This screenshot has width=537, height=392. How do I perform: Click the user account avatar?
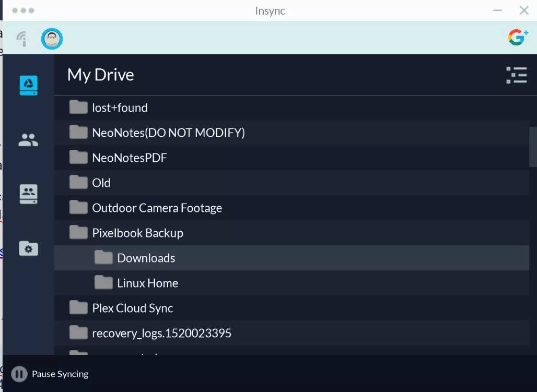(52, 38)
